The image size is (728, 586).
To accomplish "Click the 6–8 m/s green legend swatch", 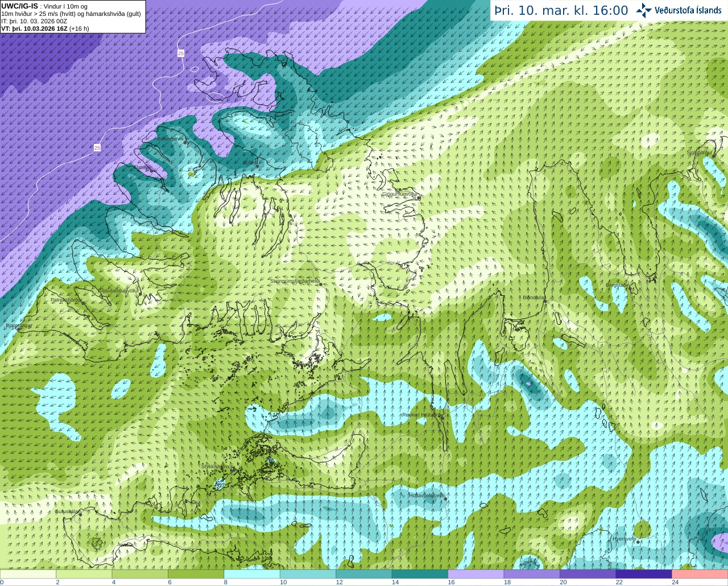I will coord(196,574).
